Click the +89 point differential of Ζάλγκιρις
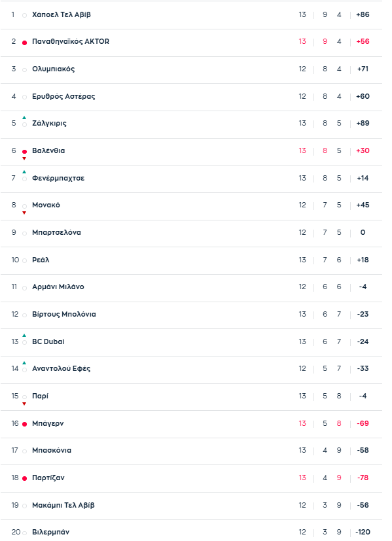 (x=362, y=123)
